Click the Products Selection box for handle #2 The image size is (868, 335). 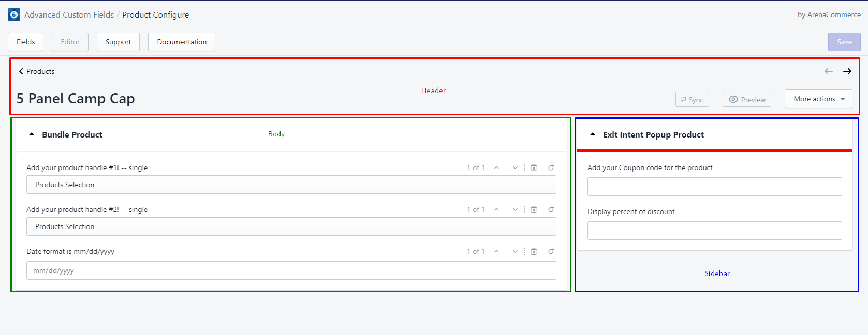[291, 226]
